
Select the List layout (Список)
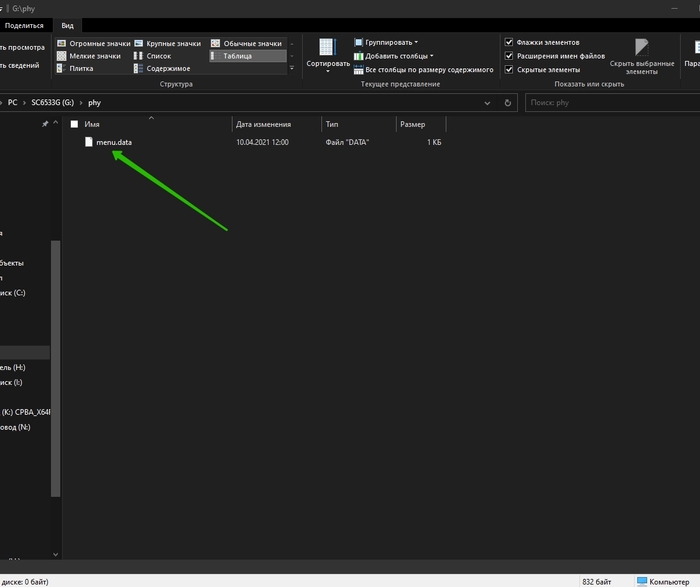[153, 56]
